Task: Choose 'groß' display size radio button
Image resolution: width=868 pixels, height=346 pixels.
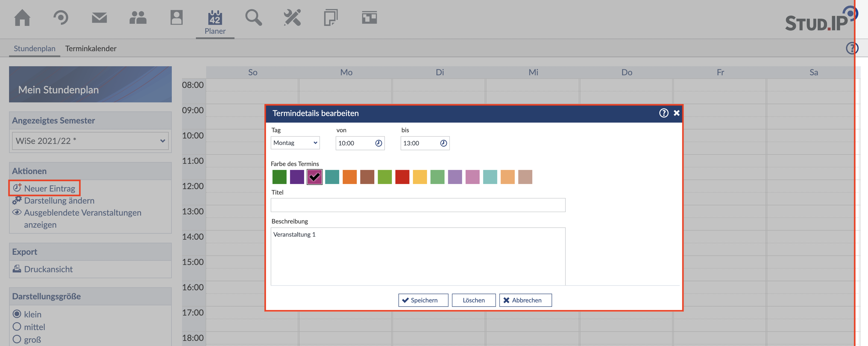Action: (x=17, y=339)
